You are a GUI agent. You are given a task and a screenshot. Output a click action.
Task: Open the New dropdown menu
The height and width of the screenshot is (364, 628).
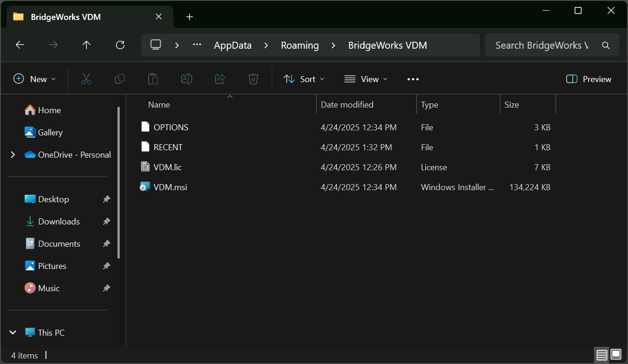coord(35,79)
